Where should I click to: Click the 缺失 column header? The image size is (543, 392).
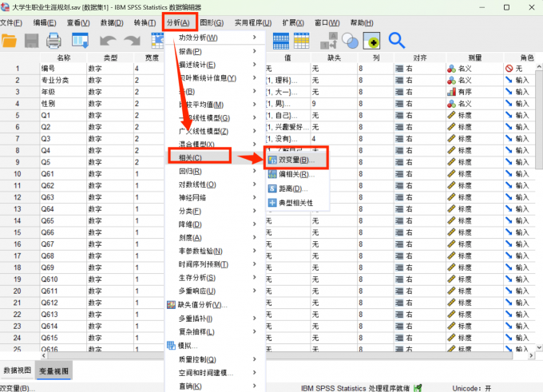click(334, 57)
